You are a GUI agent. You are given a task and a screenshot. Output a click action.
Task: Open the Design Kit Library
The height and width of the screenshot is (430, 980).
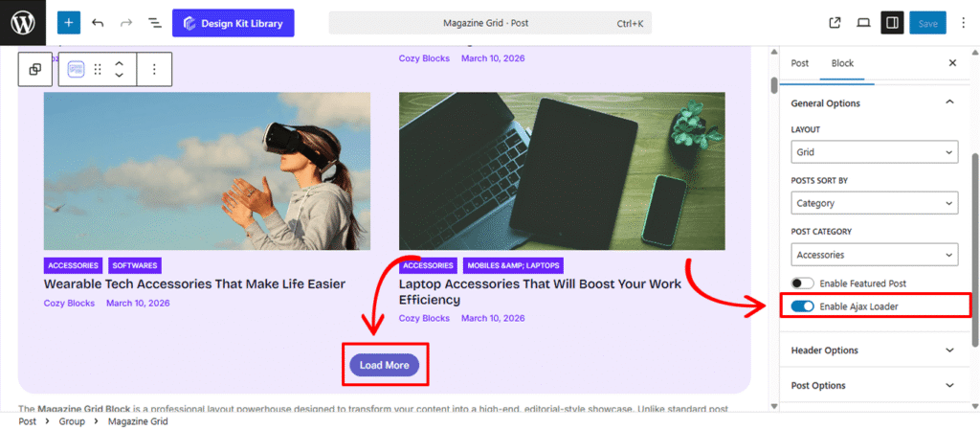233,23
